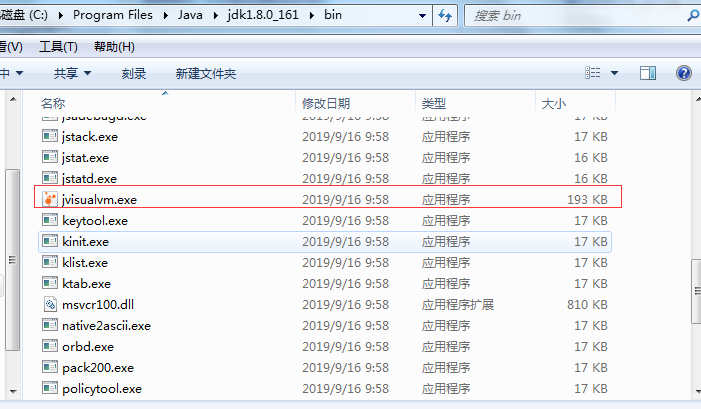Screen dimensions: 701x409
Task: Select the klist.exe file name
Action: click(85, 262)
